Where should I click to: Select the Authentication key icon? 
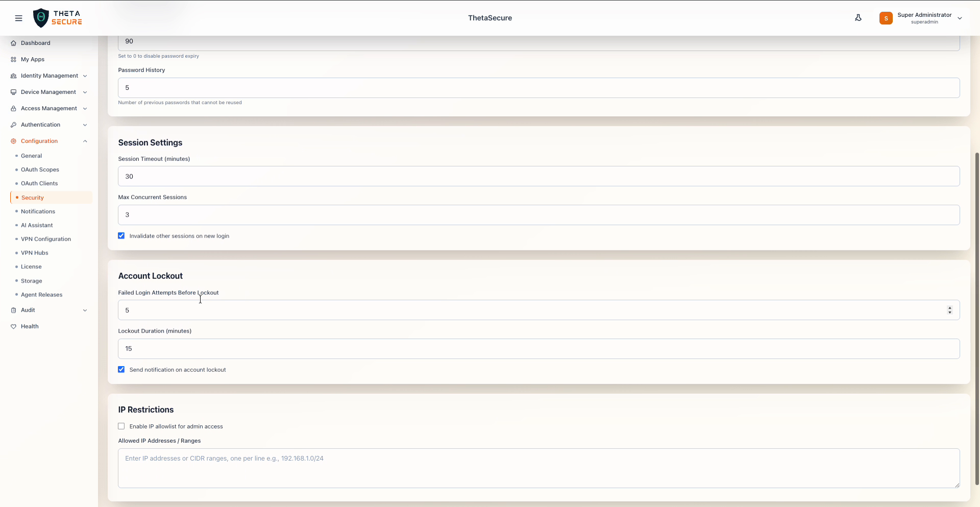13,124
